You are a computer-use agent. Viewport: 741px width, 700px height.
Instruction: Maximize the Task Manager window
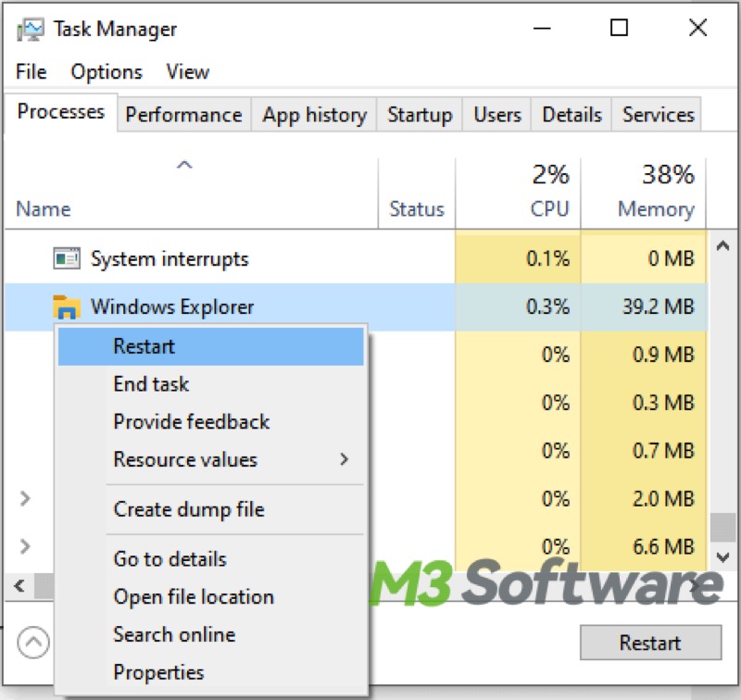(x=619, y=28)
